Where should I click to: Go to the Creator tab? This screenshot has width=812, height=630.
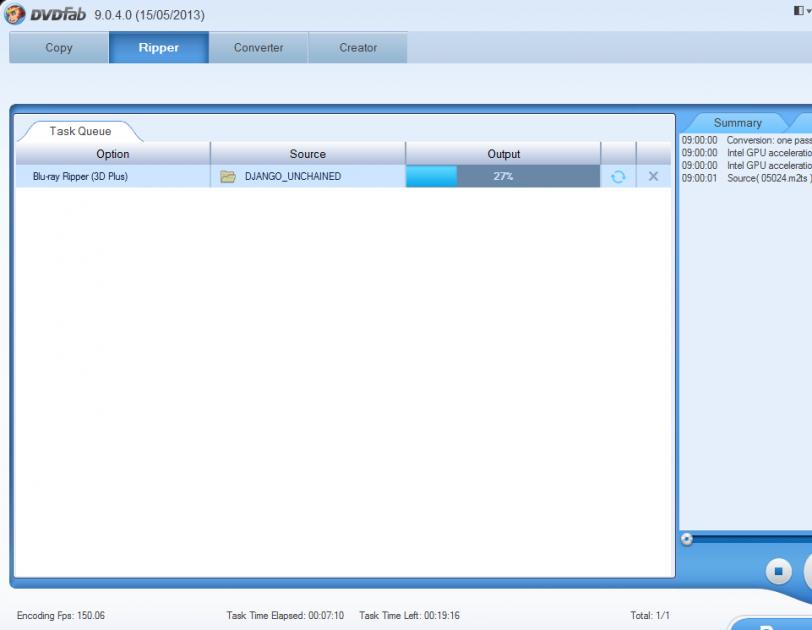(x=358, y=48)
